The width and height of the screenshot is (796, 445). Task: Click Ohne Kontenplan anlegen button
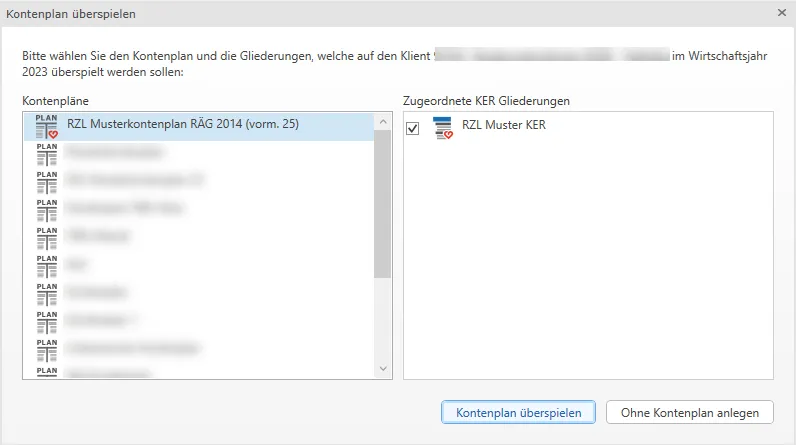pyautogui.click(x=689, y=413)
